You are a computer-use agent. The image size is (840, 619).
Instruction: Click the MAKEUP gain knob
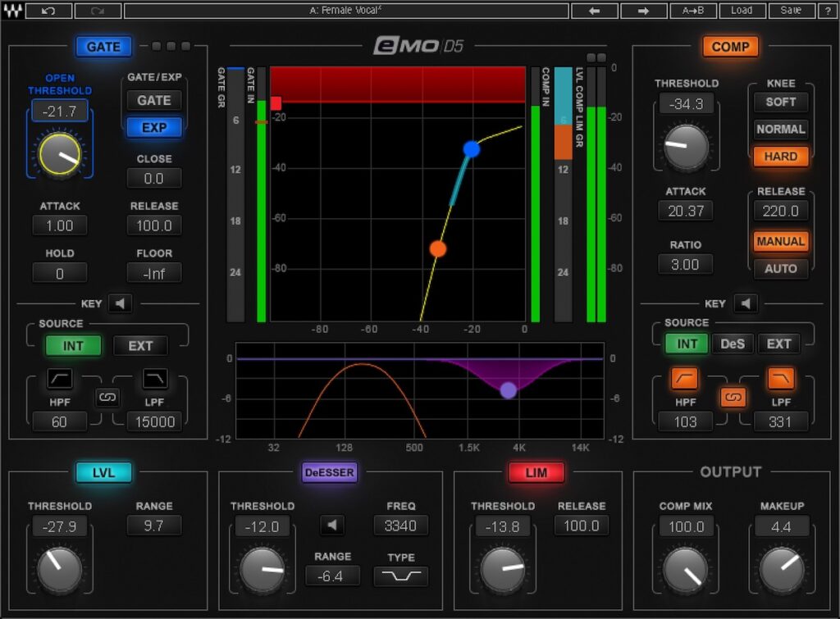tap(782, 569)
